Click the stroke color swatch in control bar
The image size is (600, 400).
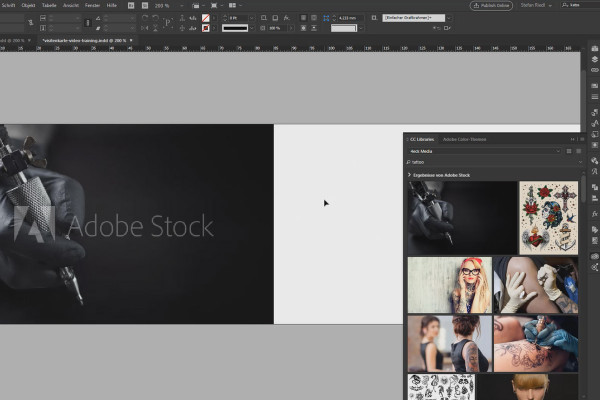(x=205, y=28)
